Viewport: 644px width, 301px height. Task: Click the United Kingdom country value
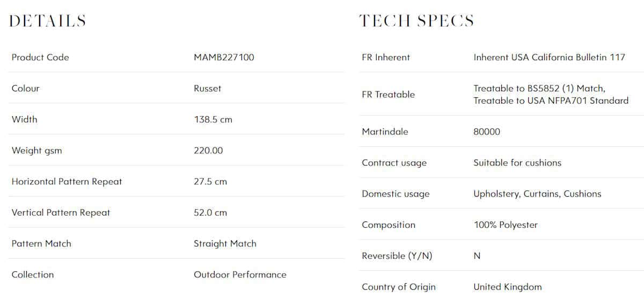(x=508, y=287)
